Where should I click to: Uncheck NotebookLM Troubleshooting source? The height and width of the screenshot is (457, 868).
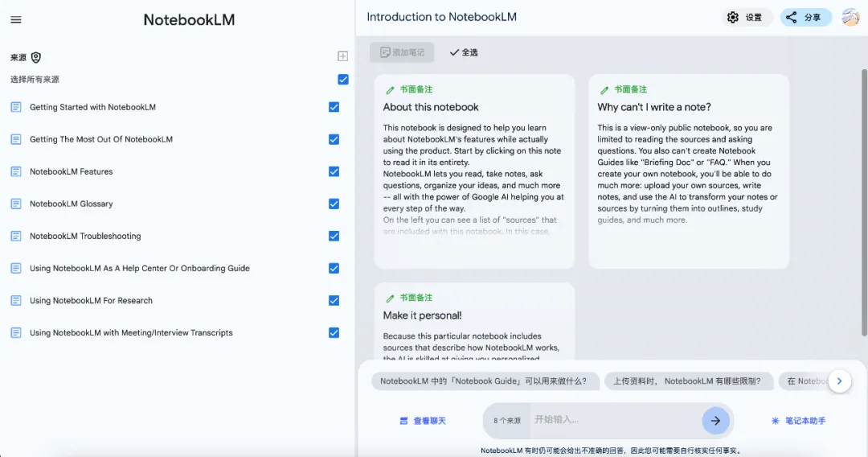334,236
